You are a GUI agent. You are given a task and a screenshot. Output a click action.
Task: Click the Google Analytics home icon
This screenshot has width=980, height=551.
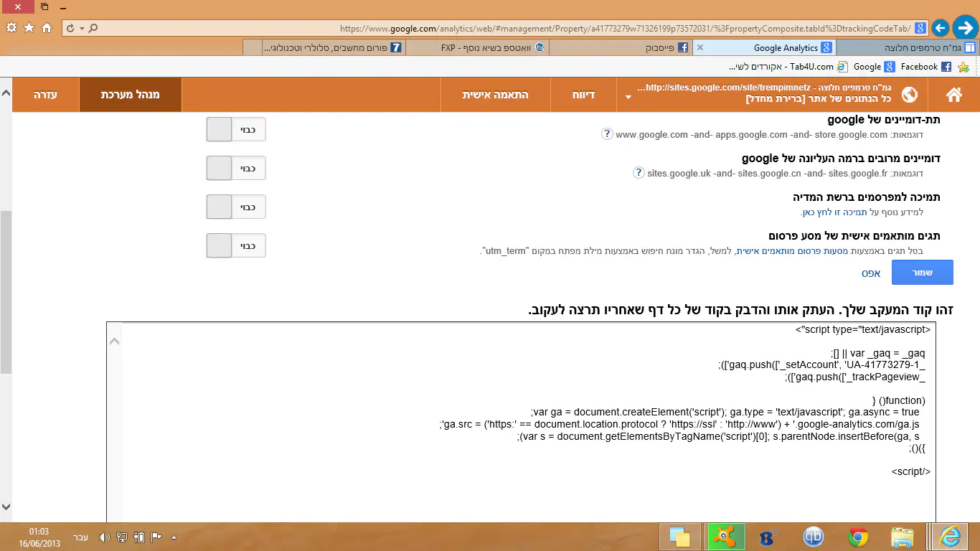tap(953, 95)
